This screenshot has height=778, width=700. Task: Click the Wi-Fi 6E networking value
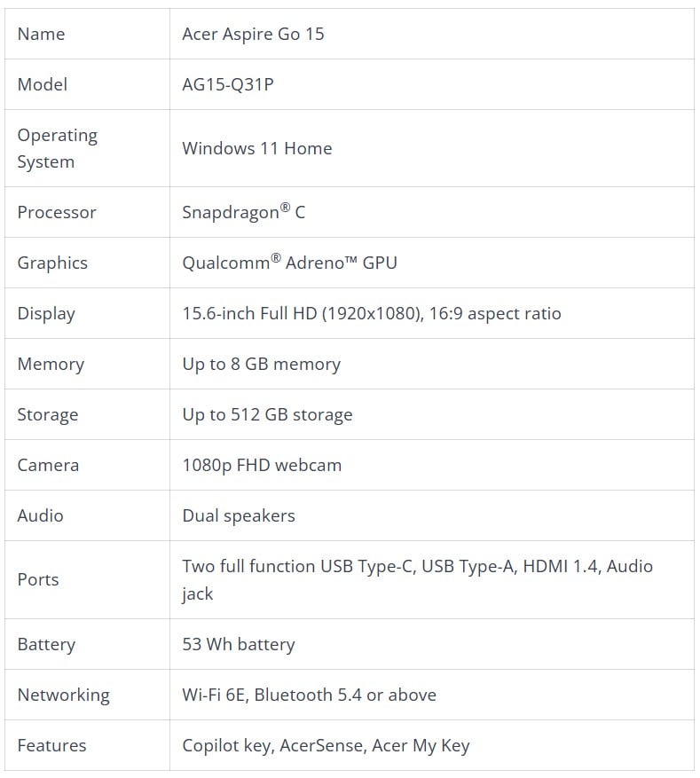tap(309, 695)
